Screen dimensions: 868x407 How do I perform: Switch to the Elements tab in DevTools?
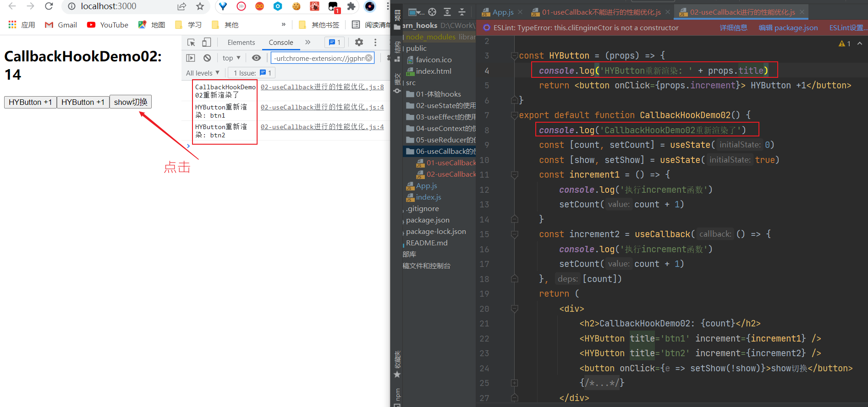(x=241, y=42)
